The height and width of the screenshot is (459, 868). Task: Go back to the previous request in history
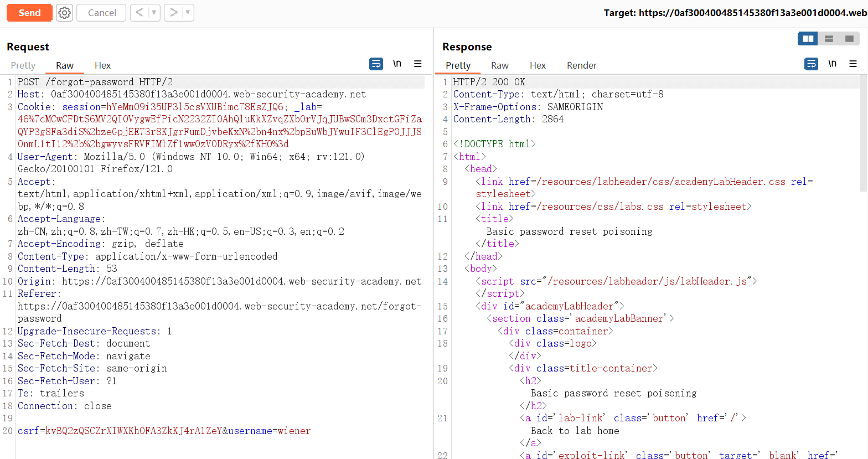coord(139,13)
